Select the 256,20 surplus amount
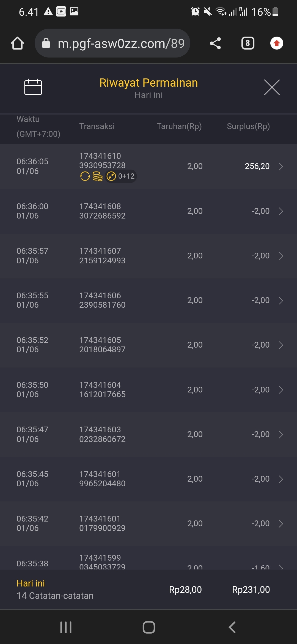Screen dimensions: 297x644 pyautogui.click(x=257, y=166)
